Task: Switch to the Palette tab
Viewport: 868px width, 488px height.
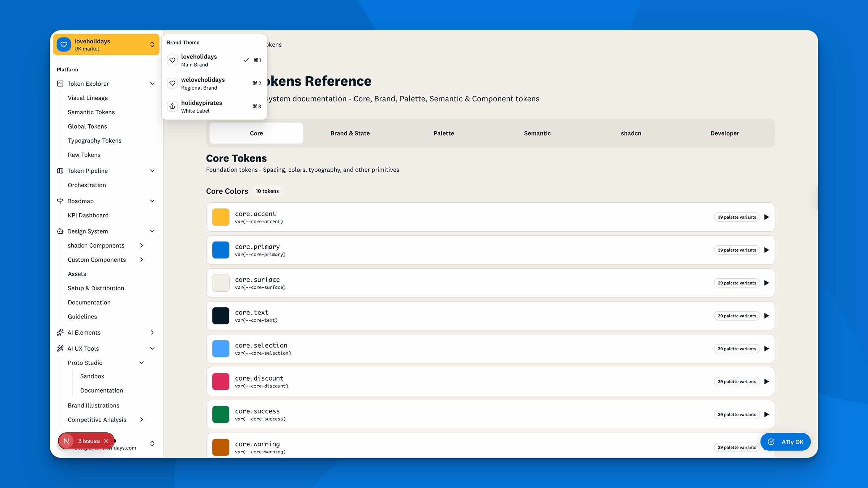Action: [x=443, y=133]
